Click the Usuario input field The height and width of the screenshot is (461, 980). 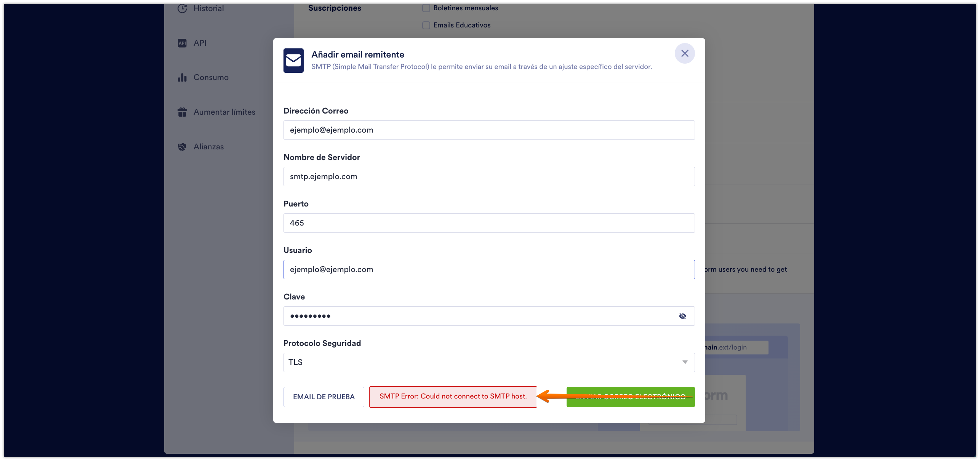click(489, 270)
